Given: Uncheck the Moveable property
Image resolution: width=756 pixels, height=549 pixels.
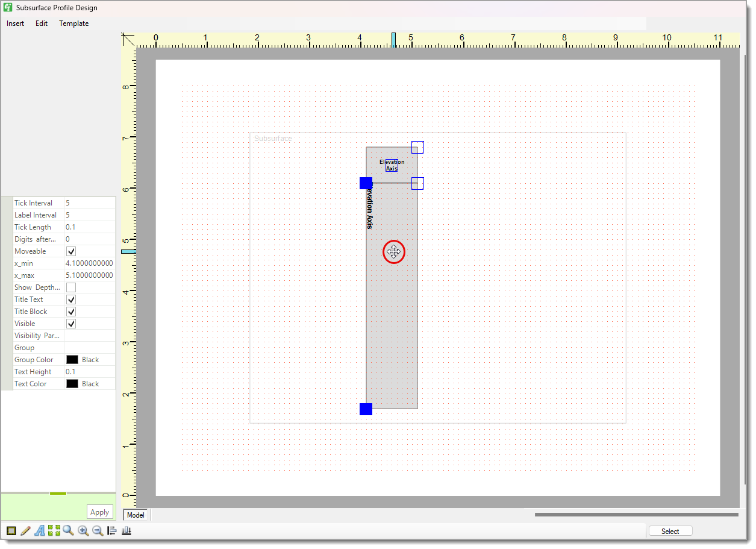Looking at the screenshot, I should pos(70,251).
